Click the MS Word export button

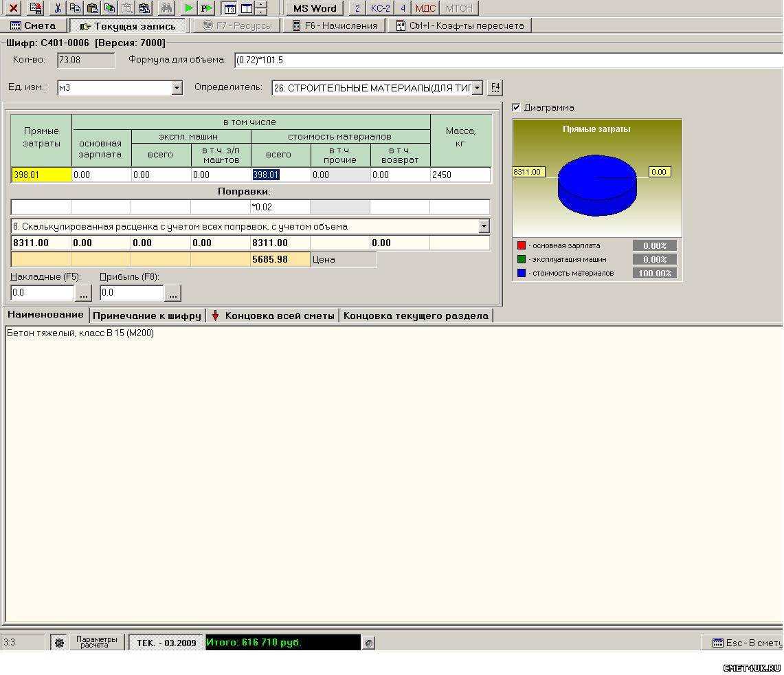(315, 8)
